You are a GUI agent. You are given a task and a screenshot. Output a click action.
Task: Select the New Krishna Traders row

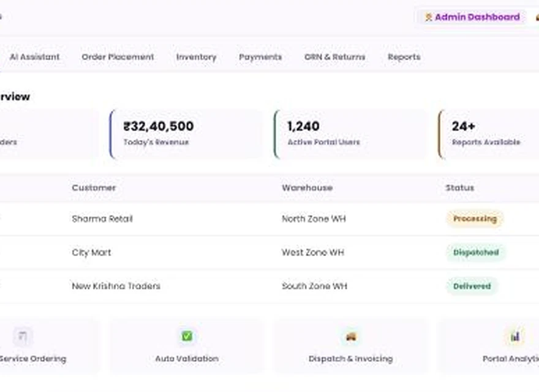269,286
